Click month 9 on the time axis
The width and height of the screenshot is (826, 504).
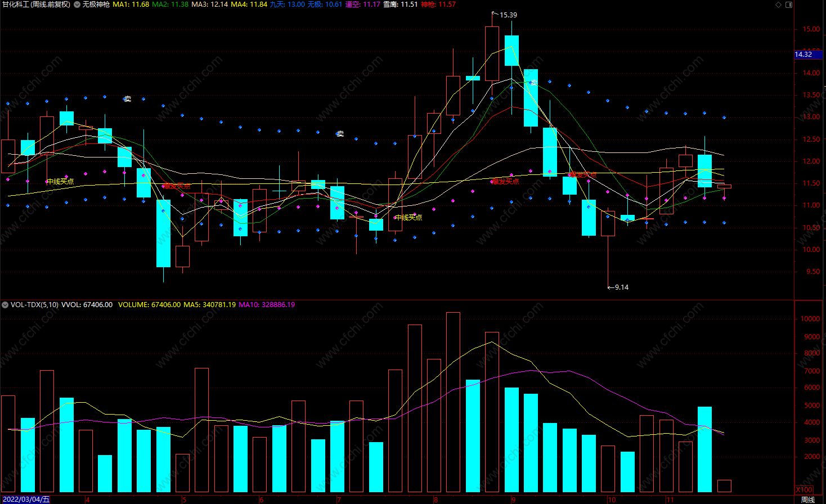point(513,499)
